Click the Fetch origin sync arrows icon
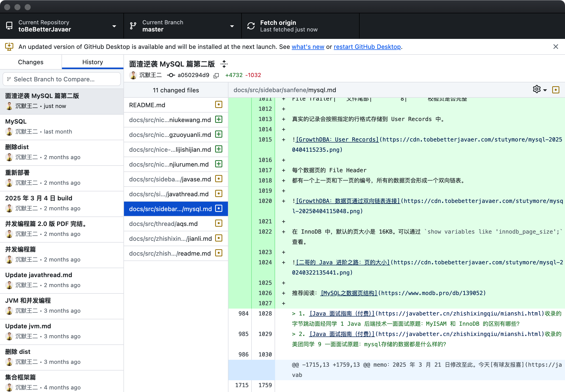Viewport: 565px width, 392px height. pyautogui.click(x=251, y=26)
